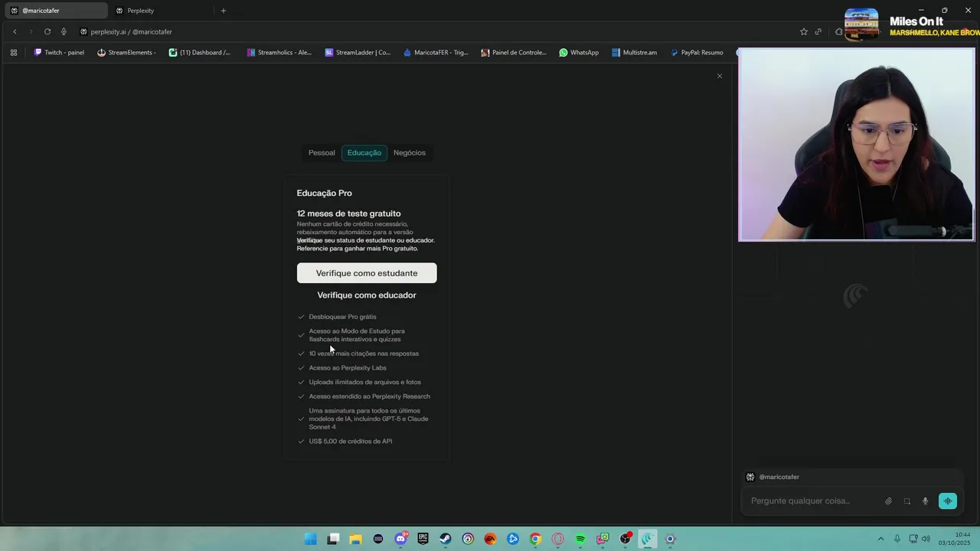Open Task View on the taskbar

point(333,539)
